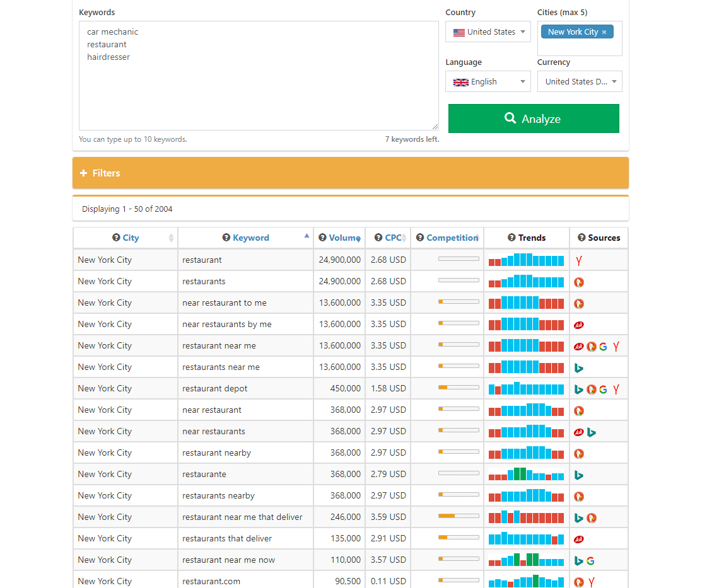
Task: Click the competition bar for restaurant near me that deliver
Action: click(459, 517)
